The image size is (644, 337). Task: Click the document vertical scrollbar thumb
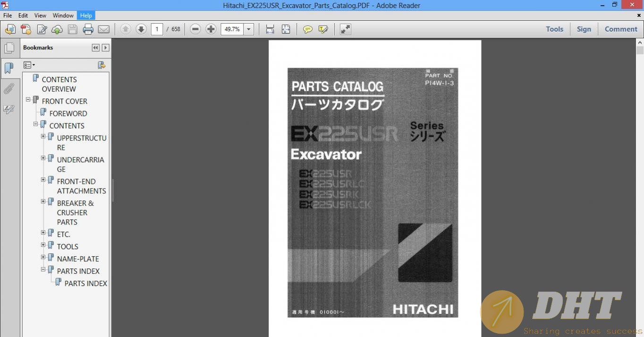tap(640, 51)
